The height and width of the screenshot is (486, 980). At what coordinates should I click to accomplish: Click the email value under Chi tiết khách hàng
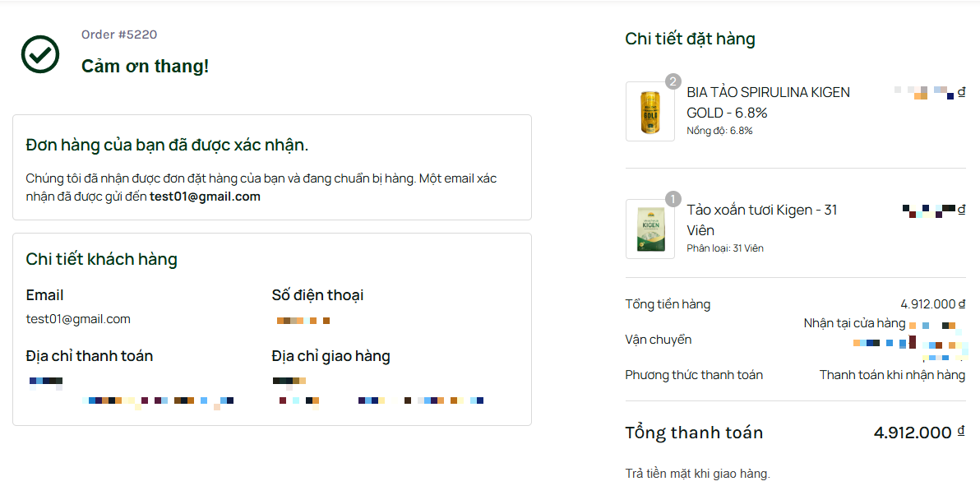[x=78, y=319]
